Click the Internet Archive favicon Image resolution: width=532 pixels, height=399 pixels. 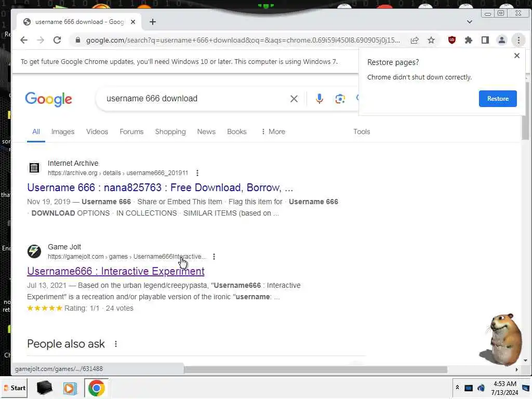tap(34, 168)
